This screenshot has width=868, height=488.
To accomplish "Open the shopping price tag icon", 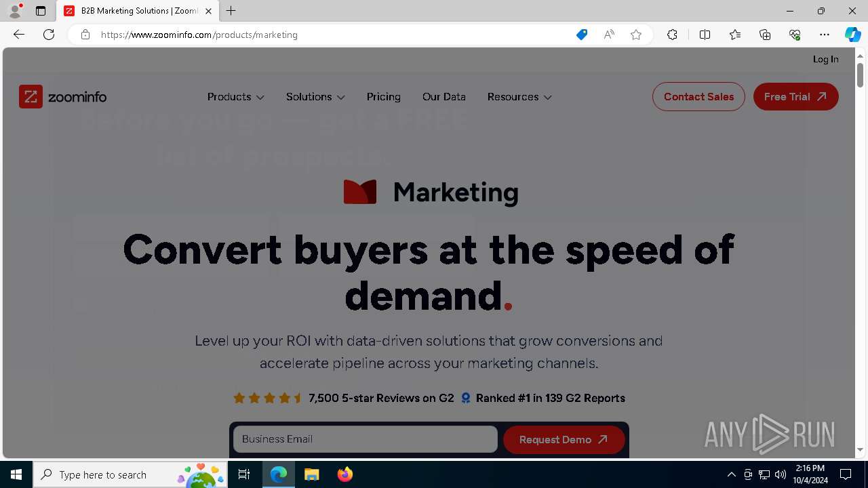I will [582, 35].
